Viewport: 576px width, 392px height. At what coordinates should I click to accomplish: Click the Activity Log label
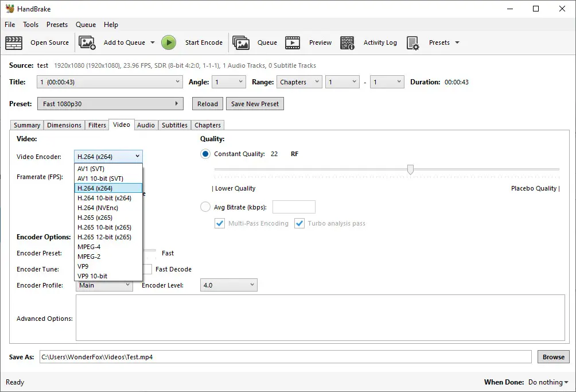380,42
